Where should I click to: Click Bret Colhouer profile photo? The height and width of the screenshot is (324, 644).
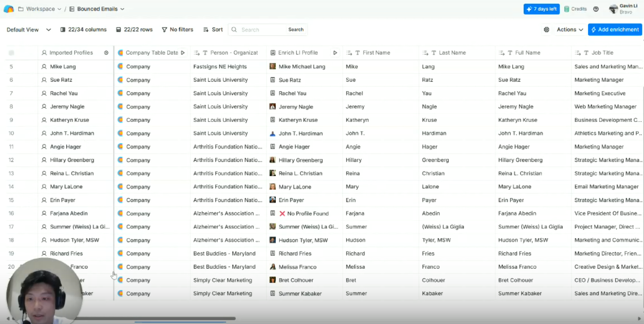pyautogui.click(x=273, y=280)
